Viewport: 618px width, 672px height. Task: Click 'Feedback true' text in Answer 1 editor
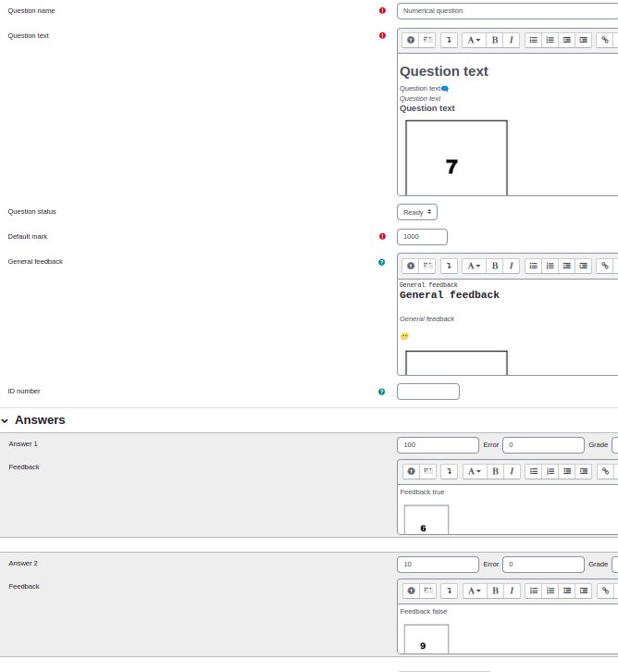point(422,492)
